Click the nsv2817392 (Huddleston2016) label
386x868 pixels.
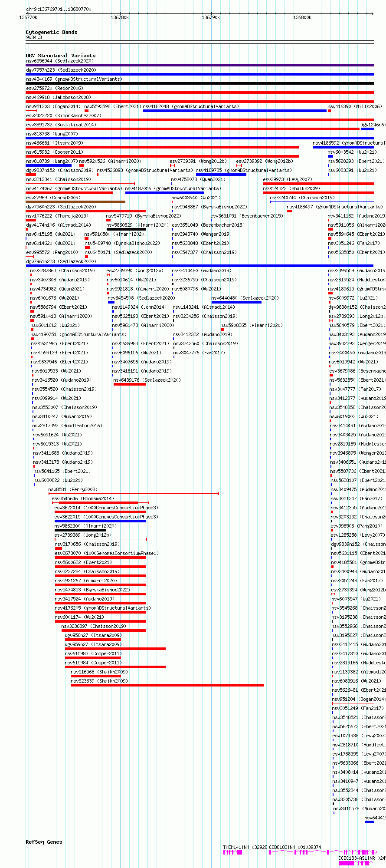(68, 426)
